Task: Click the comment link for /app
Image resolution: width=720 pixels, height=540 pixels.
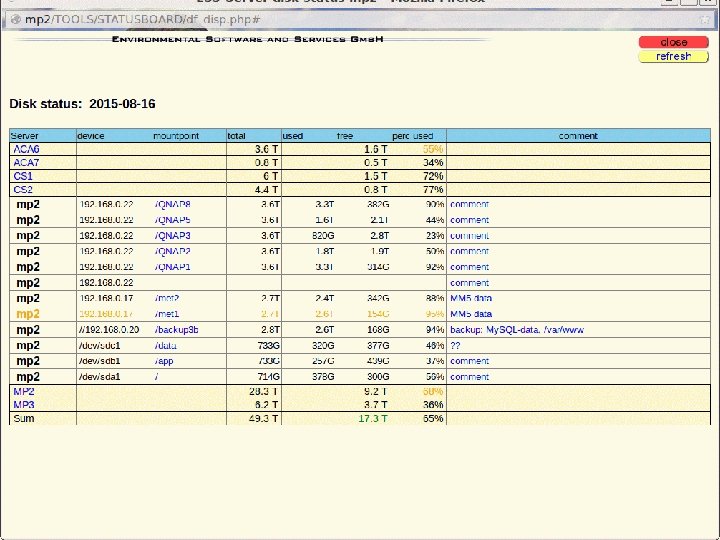Action: (469, 361)
